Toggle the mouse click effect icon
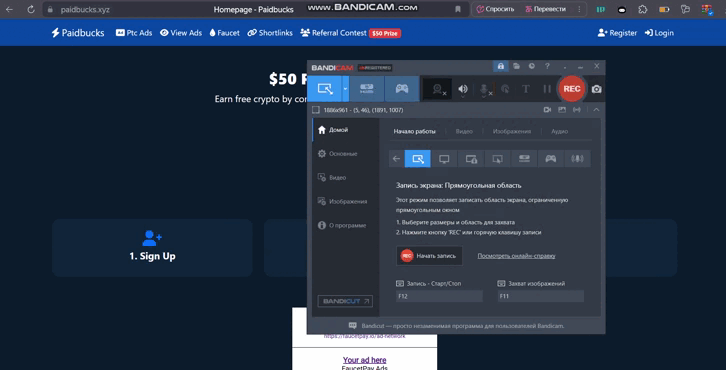The width and height of the screenshot is (726, 370). click(x=505, y=89)
